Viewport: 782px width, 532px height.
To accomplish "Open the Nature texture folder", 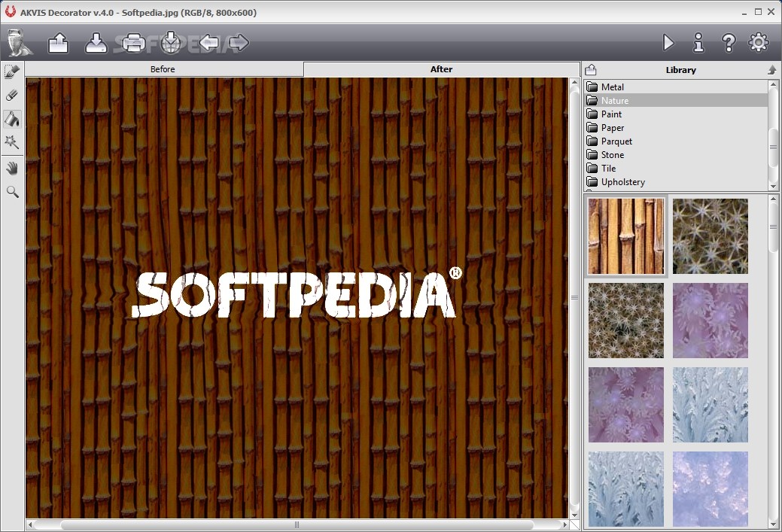I will click(676, 100).
